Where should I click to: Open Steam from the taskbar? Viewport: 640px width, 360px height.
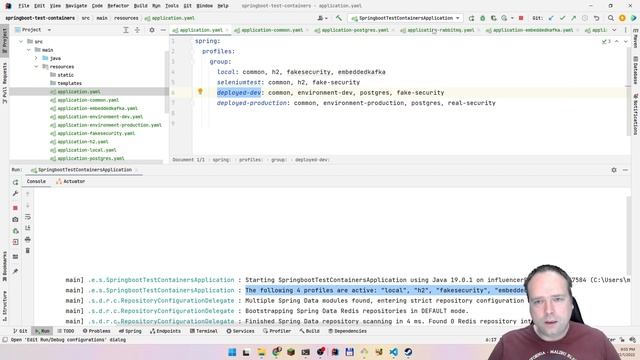point(408,352)
